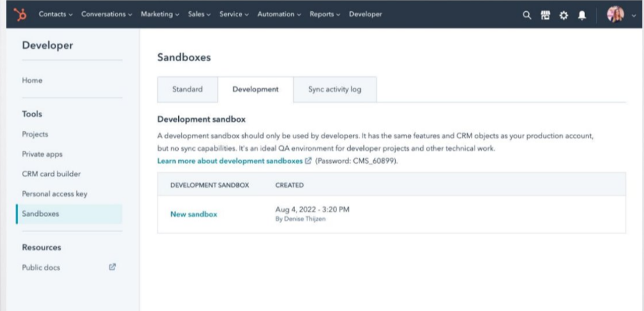Open the Reports dropdown menu

[325, 14]
